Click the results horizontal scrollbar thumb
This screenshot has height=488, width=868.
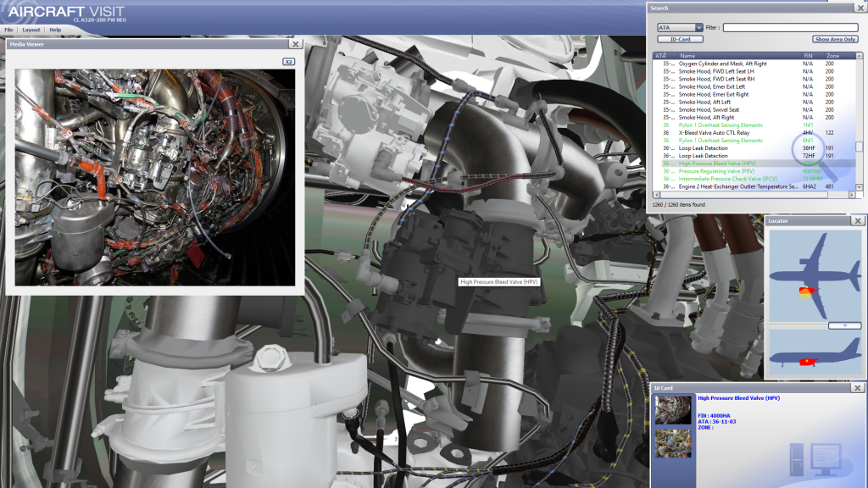743,195
